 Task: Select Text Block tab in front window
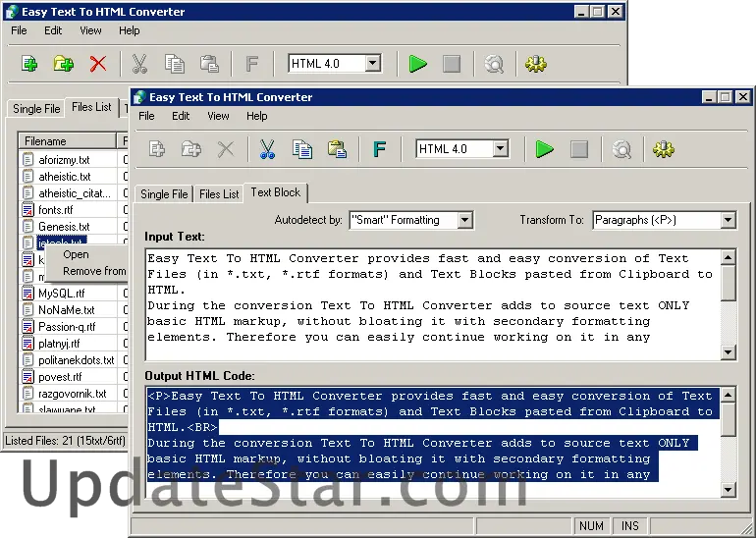point(276,192)
